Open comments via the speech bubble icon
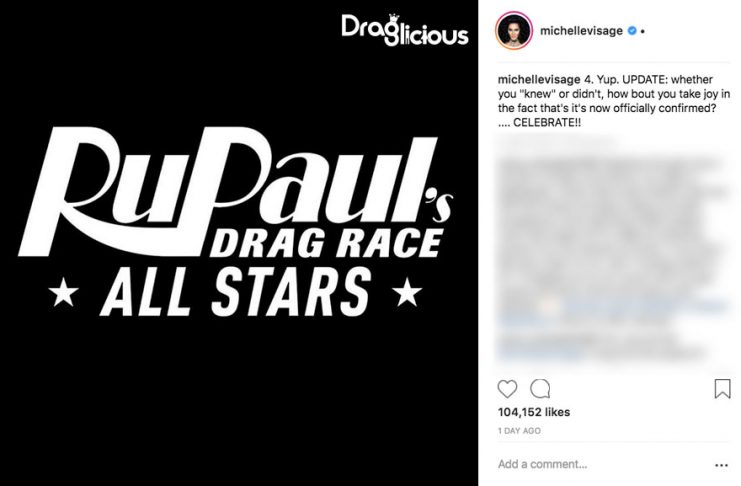The image size is (741, 486). [540, 389]
